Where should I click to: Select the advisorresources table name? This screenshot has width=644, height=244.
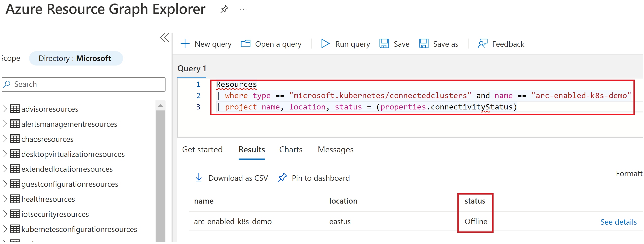tap(50, 109)
